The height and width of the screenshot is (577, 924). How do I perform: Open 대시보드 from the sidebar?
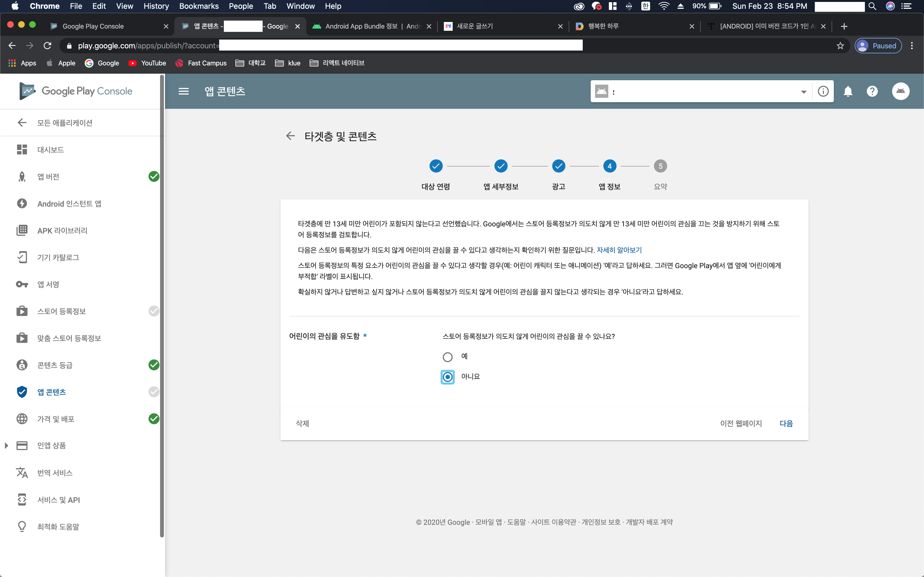tap(50, 149)
